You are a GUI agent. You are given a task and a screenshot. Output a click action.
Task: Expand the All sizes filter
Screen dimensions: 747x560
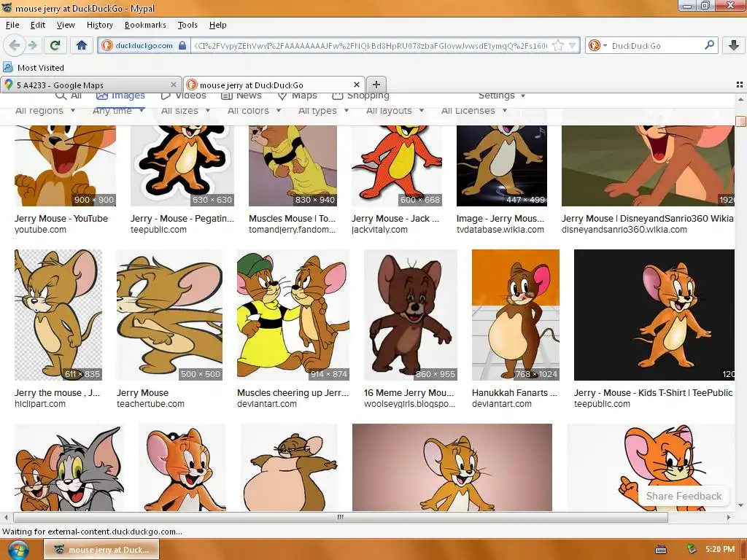pyautogui.click(x=185, y=111)
